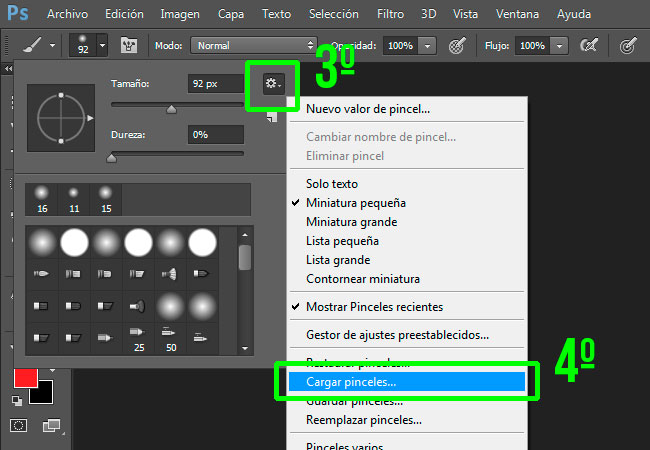
Task: Click the red foreground color swatch
Action: (x=26, y=378)
